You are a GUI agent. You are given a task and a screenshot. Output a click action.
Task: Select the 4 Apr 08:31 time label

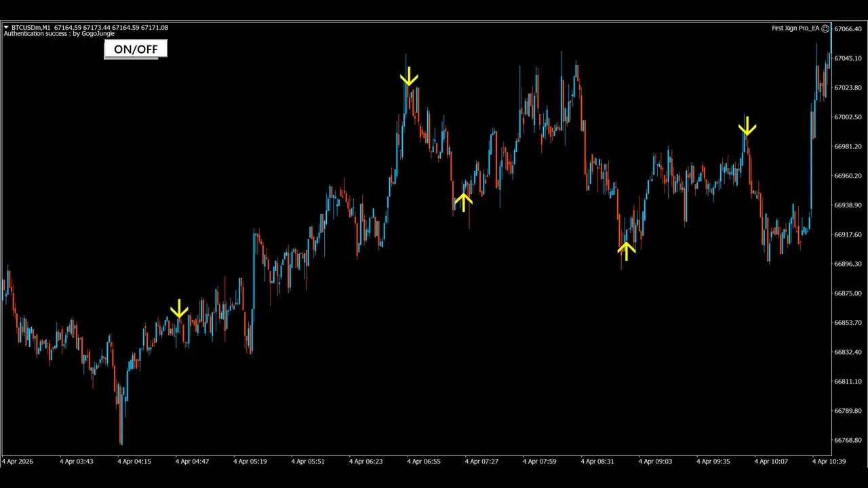pos(597,462)
